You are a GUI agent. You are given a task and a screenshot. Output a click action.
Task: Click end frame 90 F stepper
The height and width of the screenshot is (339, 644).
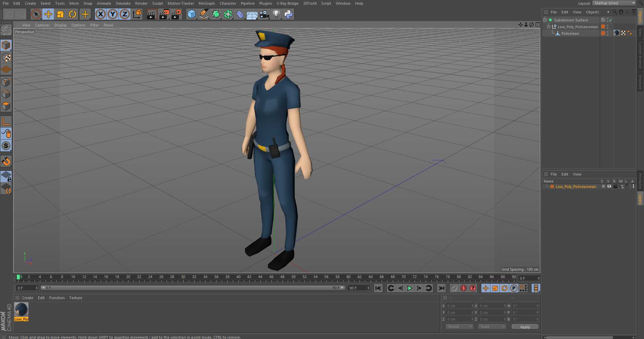click(368, 288)
